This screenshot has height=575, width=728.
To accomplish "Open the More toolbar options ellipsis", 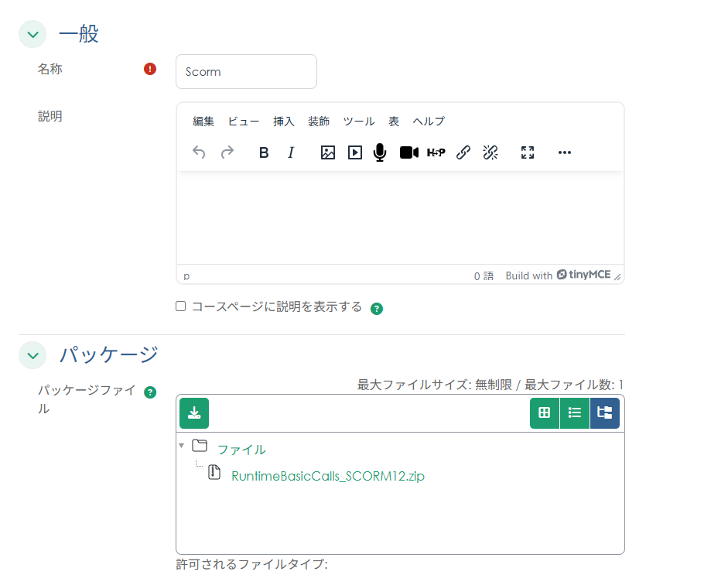I will click(564, 152).
